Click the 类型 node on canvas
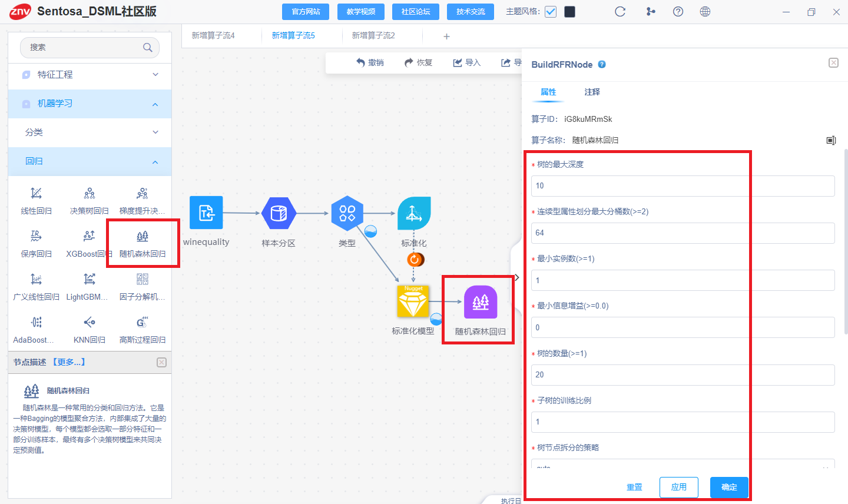Image resolution: width=848 pixels, height=504 pixels. (x=347, y=213)
